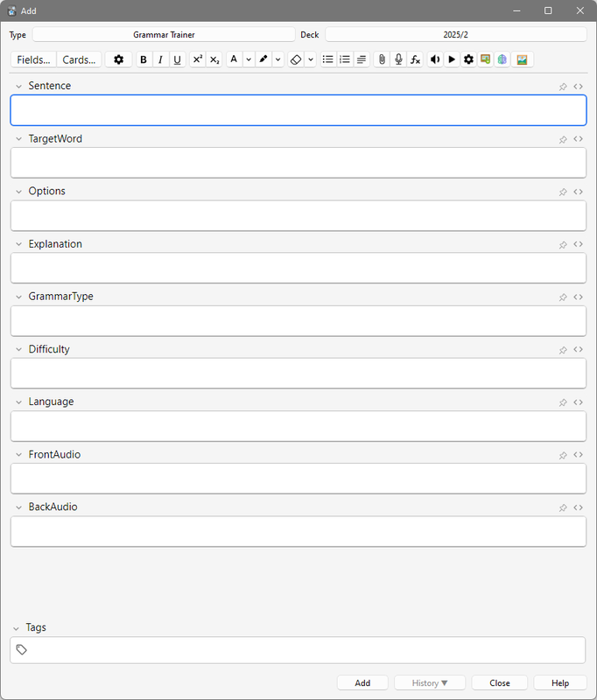Open the editor options gear next to Cards
The image size is (597, 700).
[118, 59]
